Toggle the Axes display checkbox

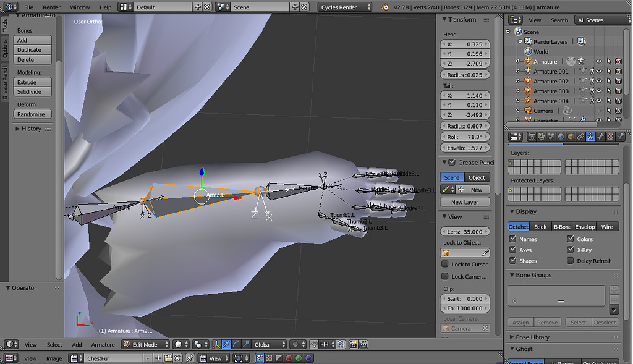coord(512,250)
